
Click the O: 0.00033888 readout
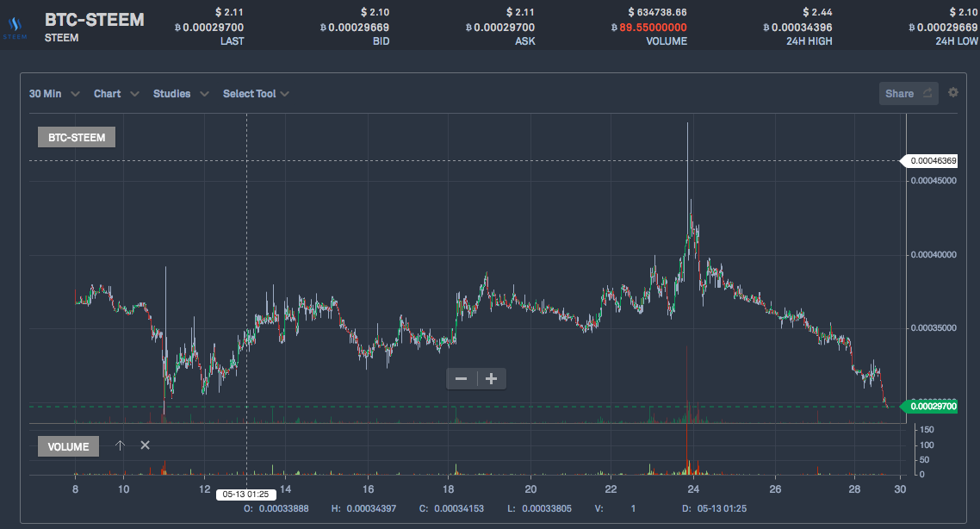click(276, 508)
